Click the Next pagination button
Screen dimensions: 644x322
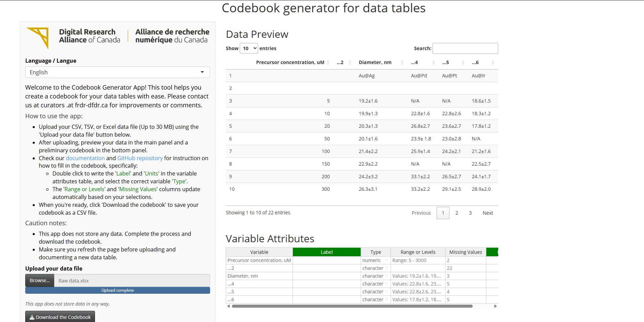coord(488,213)
